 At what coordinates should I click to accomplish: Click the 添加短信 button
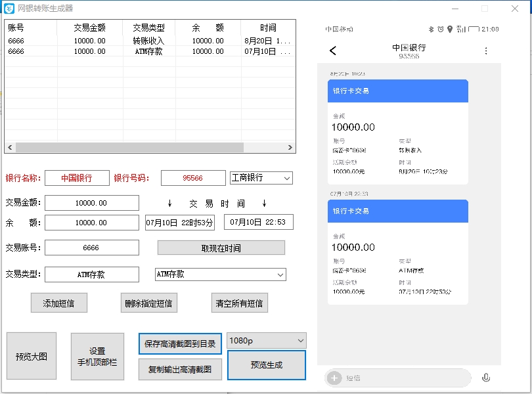(58, 303)
